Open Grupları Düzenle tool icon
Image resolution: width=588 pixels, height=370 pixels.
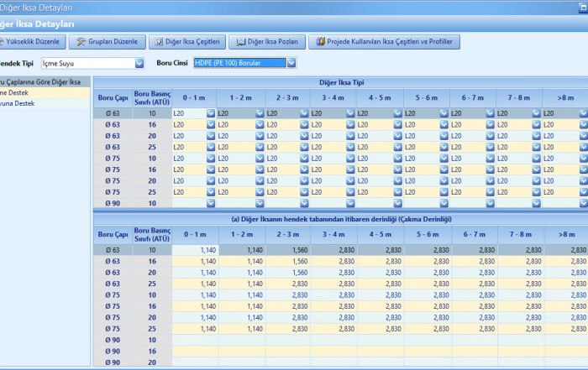coord(82,41)
